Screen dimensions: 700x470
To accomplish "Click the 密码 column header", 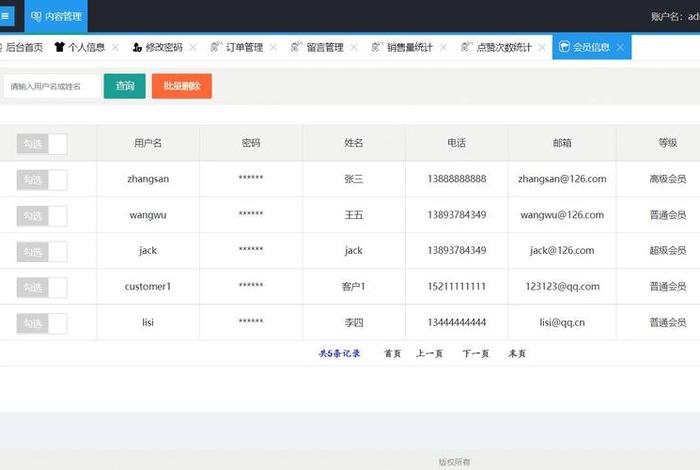I will [251, 143].
